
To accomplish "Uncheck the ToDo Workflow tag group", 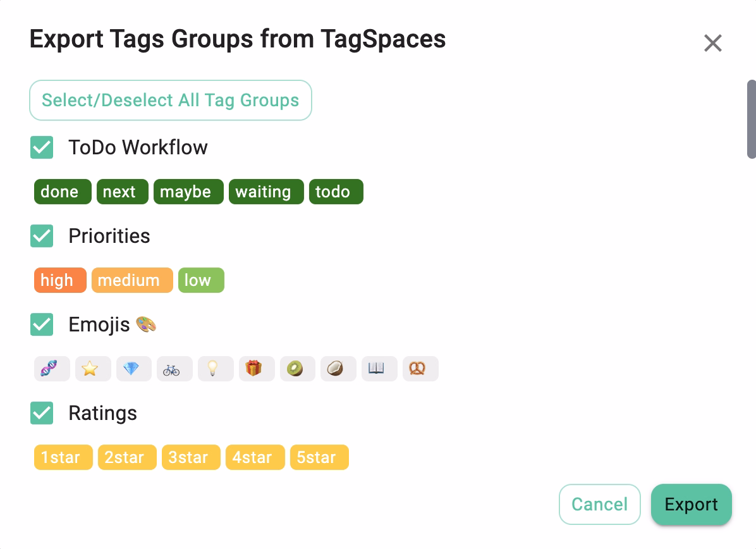I will click(42, 147).
